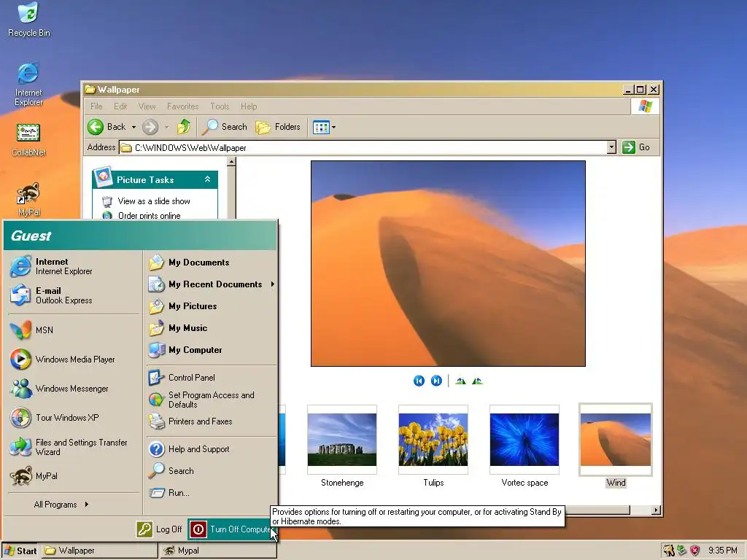Open the Run... dialog
Viewport: 747px width, 560px height.
point(212,493)
